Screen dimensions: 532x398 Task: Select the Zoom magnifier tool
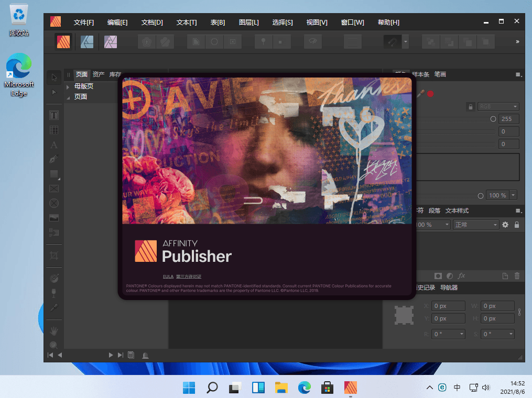pyautogui.click(x=53, y=345)
